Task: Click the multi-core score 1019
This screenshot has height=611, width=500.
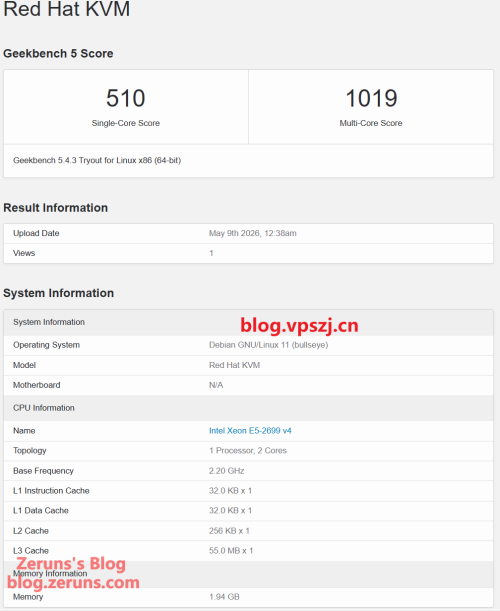Action: (x=371, y=98)
